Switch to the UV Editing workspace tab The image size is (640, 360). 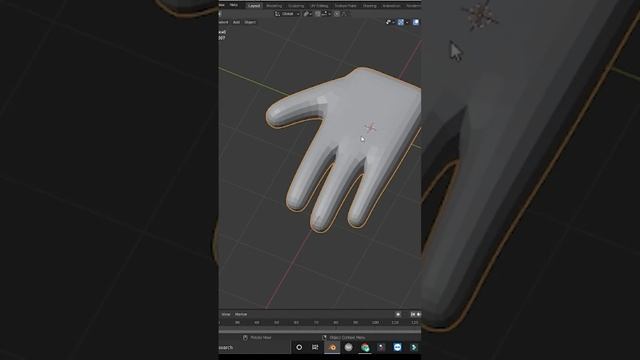pyautogui.click(x=320, y=6)
